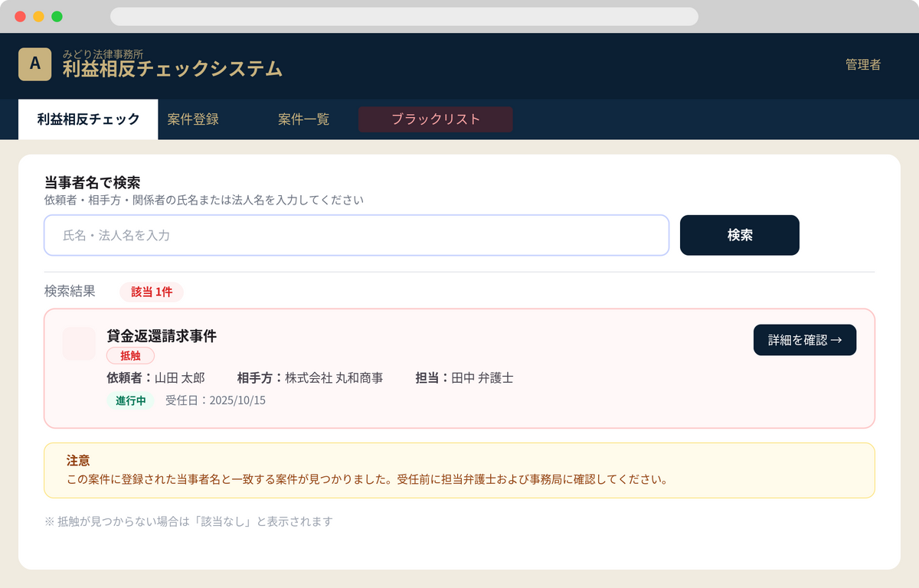Click the 抵触 conflict badge
The image size is (919, 588).
(130, 355)
